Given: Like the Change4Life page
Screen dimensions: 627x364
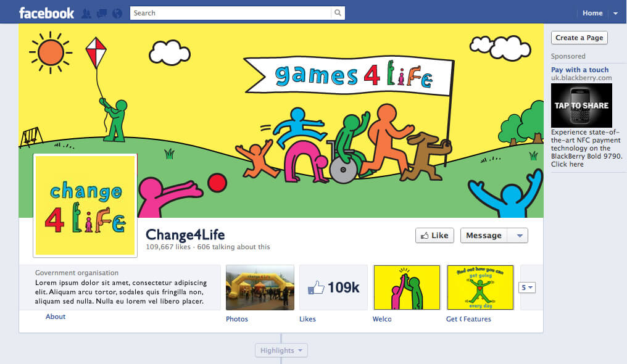Looking at the screenshot, I should (434, 236).
